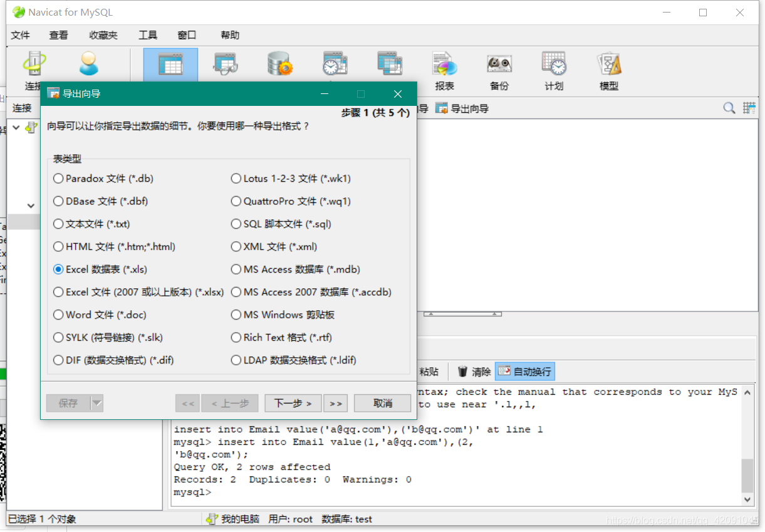Choose Lotus 1-2-3 (*.wk1) format
765x532 pixels.
pos(291,179)
